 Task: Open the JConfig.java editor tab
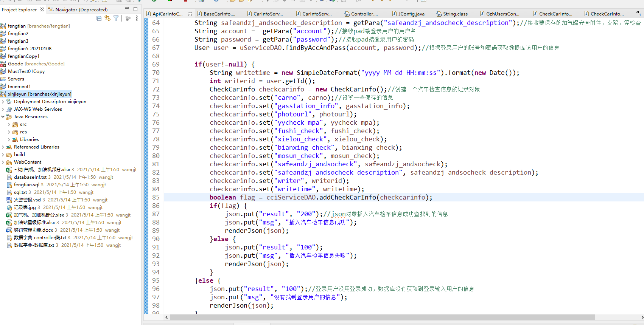point(411,14)
